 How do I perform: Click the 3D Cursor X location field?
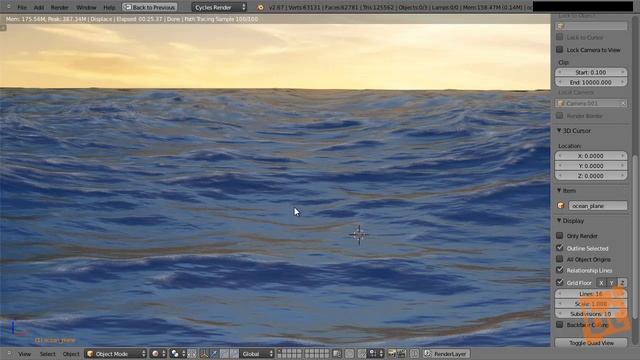[591, 156]
